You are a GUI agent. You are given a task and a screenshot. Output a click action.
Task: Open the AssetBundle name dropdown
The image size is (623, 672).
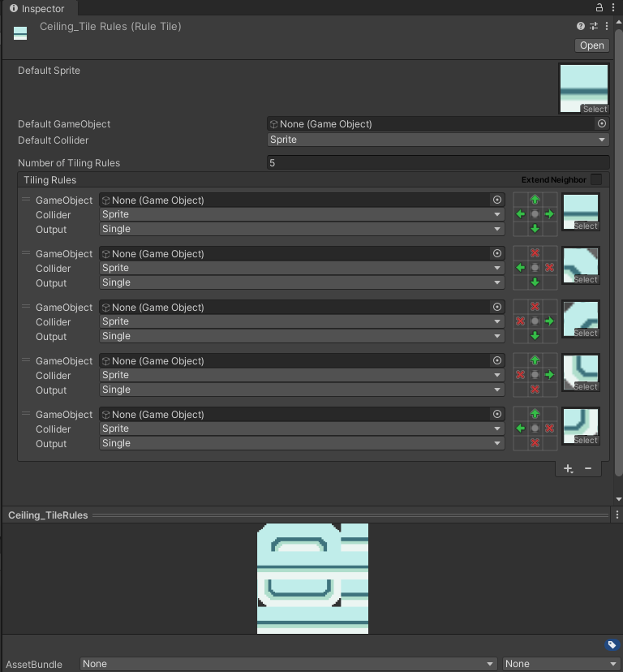pyautogui.click(x=289, y=664)
